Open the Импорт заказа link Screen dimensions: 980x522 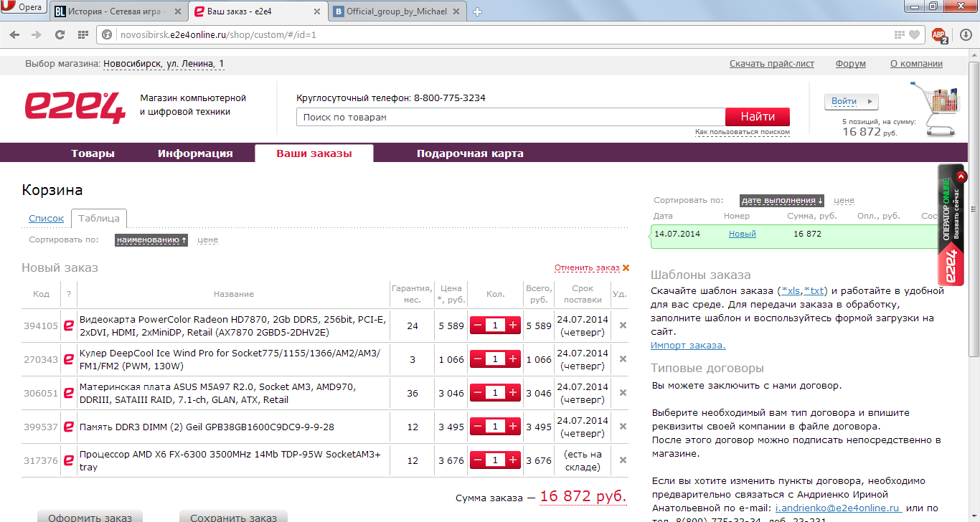(688, 346)
